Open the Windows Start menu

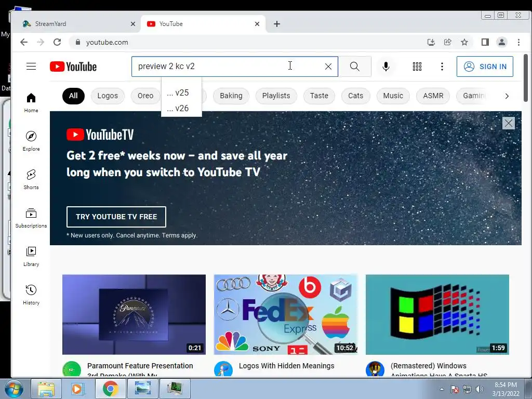(13, 389)
